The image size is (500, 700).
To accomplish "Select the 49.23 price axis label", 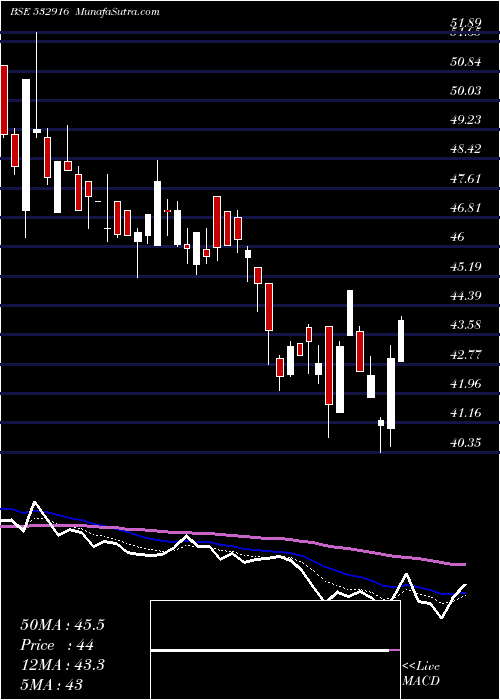I will pyautogui.click(x=466, y=120).
